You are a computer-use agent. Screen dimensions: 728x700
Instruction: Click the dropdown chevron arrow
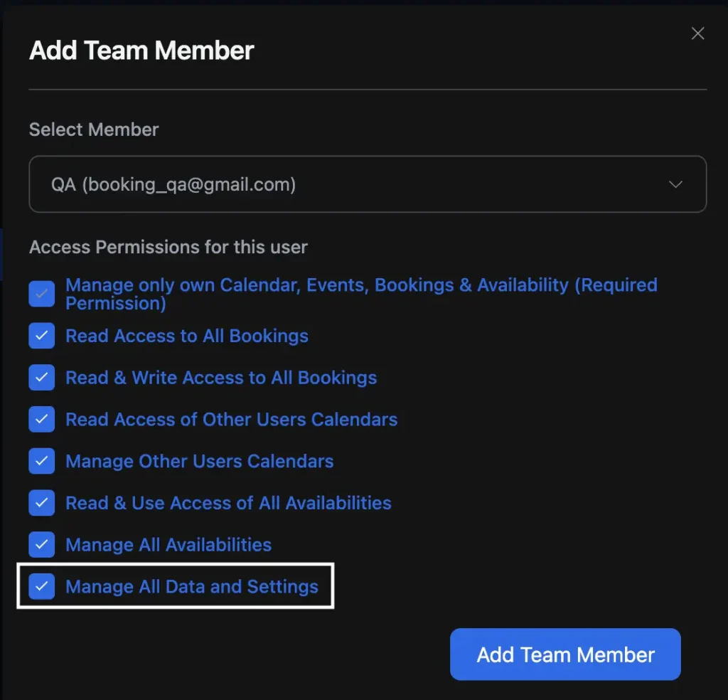(675, 184)
